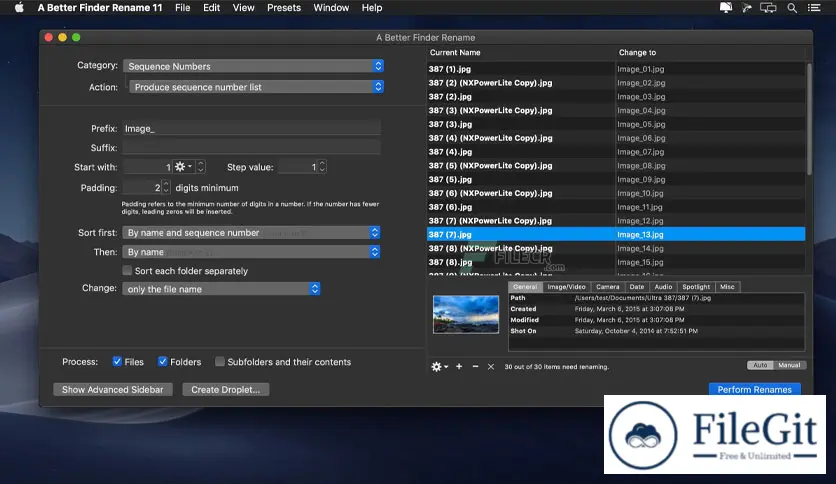Open the Sort first dropdown
The height and width of the screenshot is (484, 836).
tap(251, 232)
